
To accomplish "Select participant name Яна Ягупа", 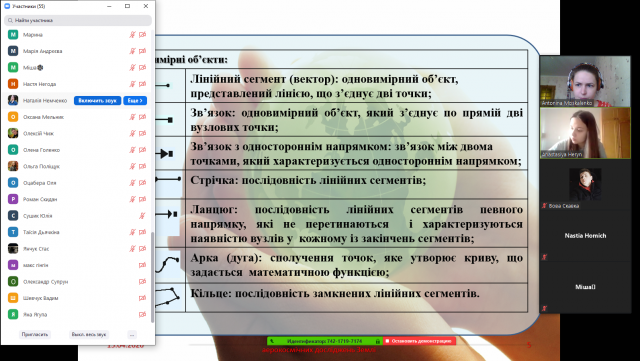I will 35,314.
